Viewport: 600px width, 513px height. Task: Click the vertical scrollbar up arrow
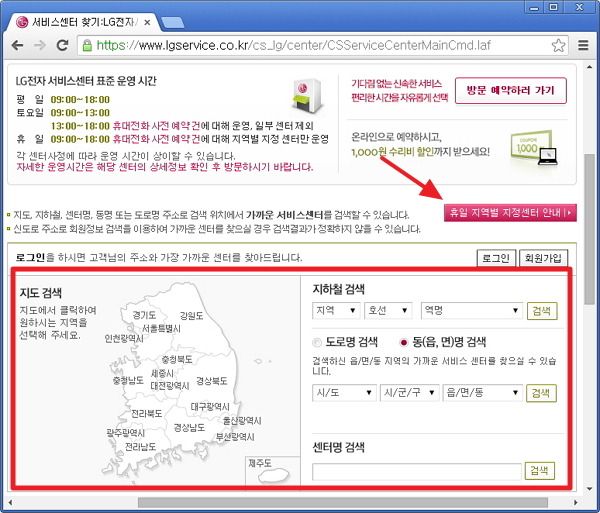[590, 67]
